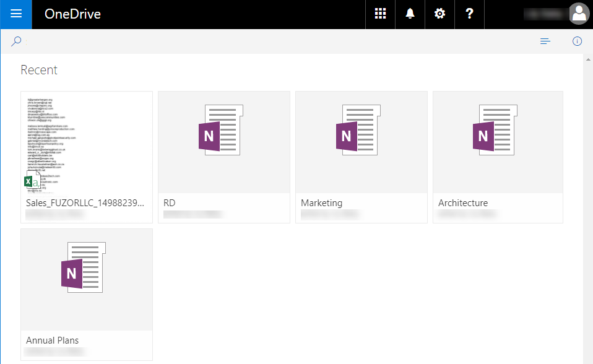
Task: Click the OneNote icon on Annual Plans
Action: (x=84, y=267)
